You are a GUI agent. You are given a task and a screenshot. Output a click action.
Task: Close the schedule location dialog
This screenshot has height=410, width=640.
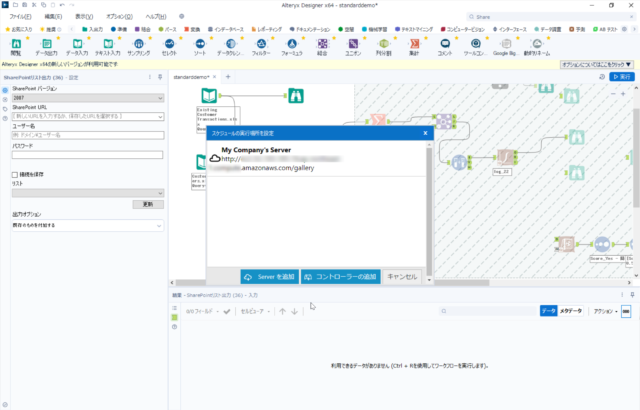(x=425, y=133)
